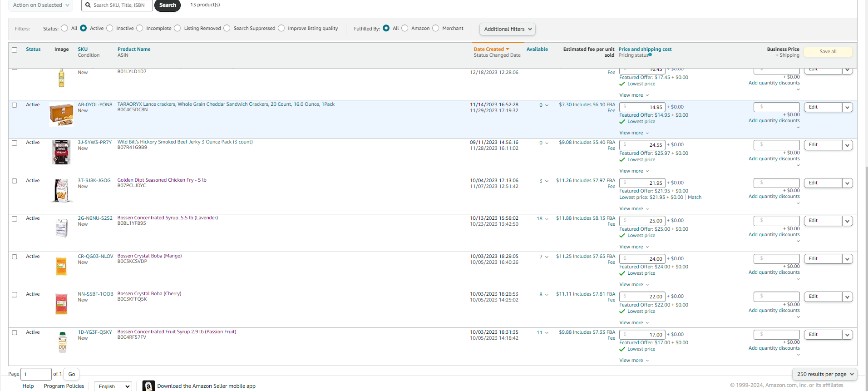Click the Search button
The height and width of the screenshot is (391, 868).
pos(168,5)
